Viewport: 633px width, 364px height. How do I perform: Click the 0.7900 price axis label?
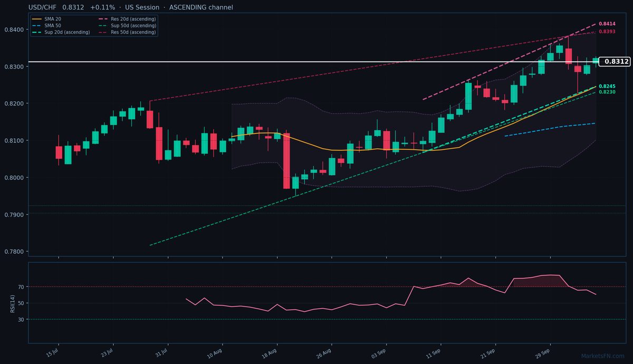pos(14,215)
